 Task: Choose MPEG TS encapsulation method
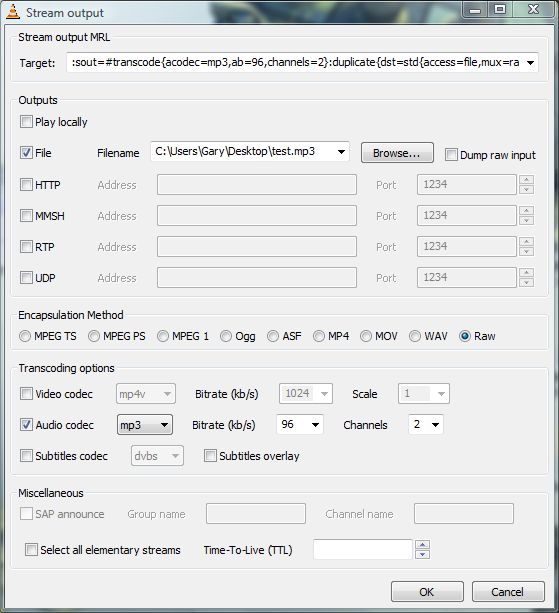25,336
